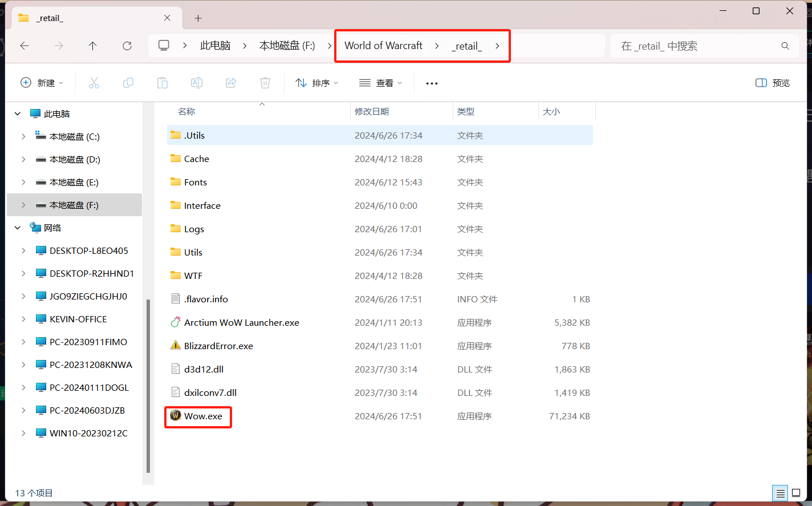Viewport: 812px width, 506px height.
Task: Sort by 名称 column header
Action: click(186, 111)
